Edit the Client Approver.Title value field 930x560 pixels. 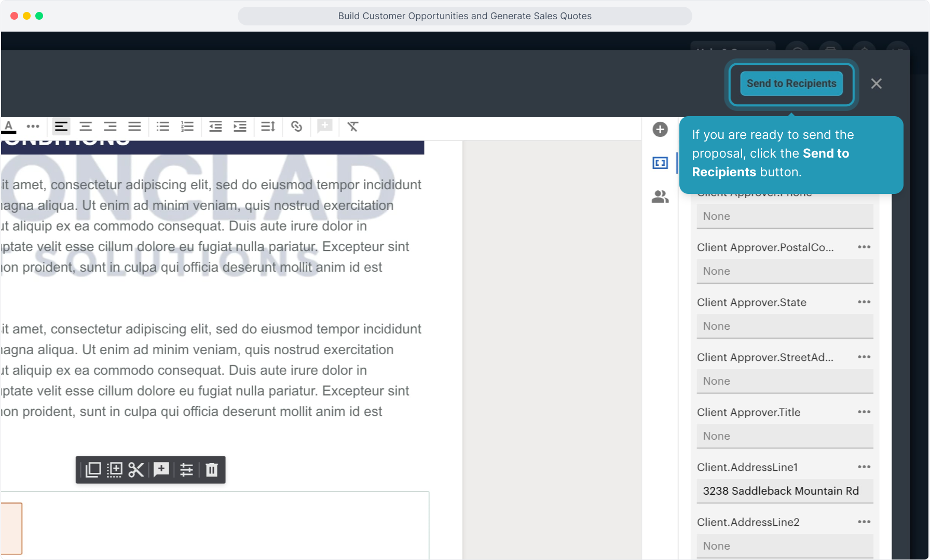[x=785, y=436]
